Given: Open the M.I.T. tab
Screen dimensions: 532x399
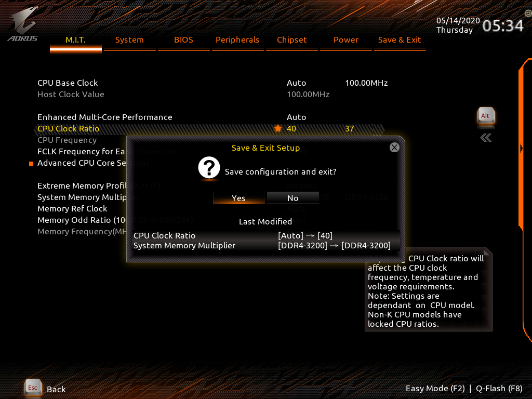Looking at the screenshot, I should 76,40.
